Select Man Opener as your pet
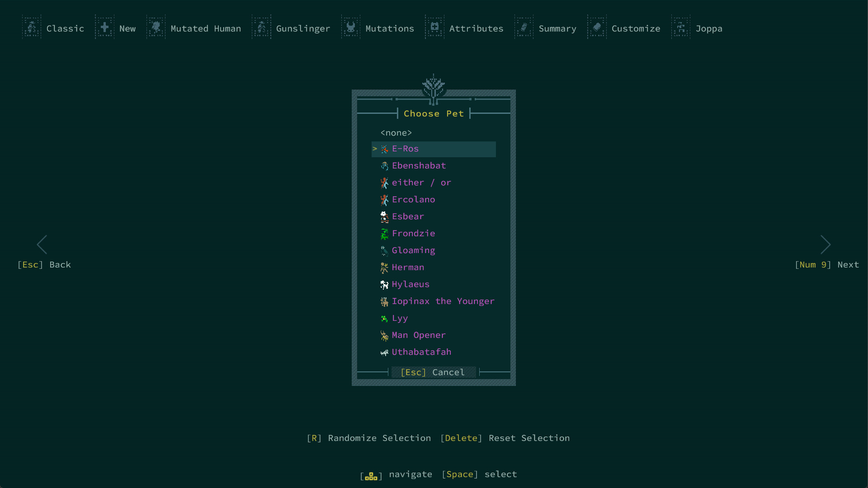Image resolution: width=868 pixels, height=488 pixels. pos(419,335)
